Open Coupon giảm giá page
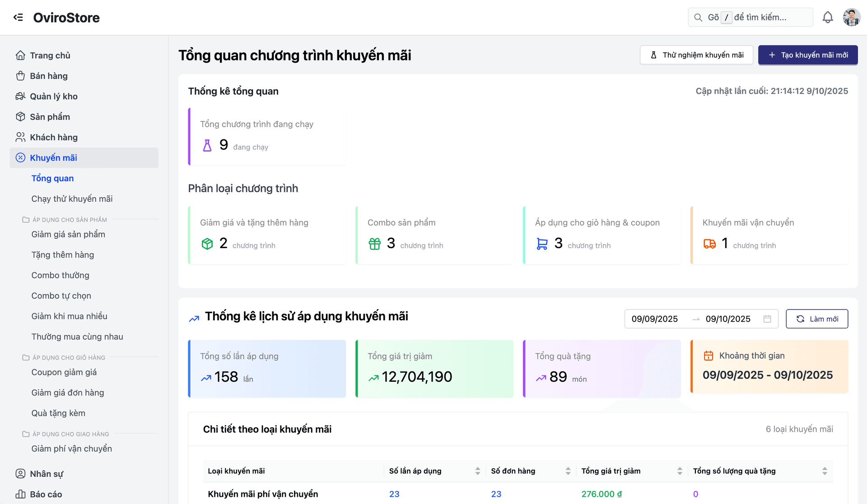Viewport: 867px width, 504px height. pos(64,372)
